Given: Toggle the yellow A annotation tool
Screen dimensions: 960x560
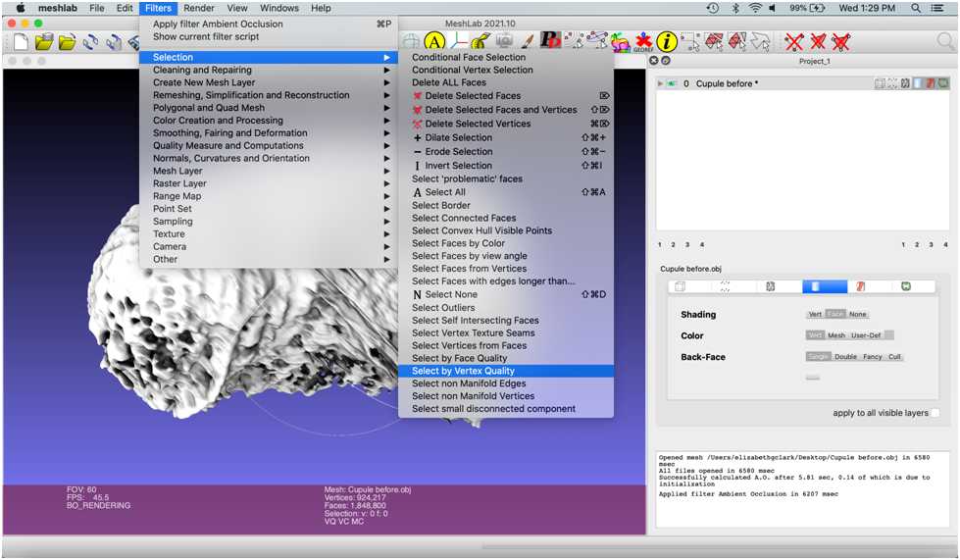Looking at the screenshot, I should (x=434, y=41).
